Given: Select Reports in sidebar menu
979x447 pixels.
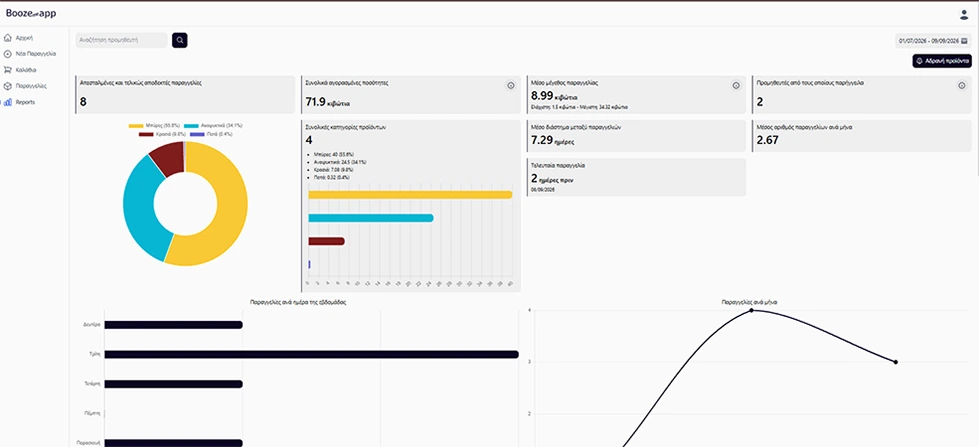Looking at the screenshot, I should (x=20, y=102).
